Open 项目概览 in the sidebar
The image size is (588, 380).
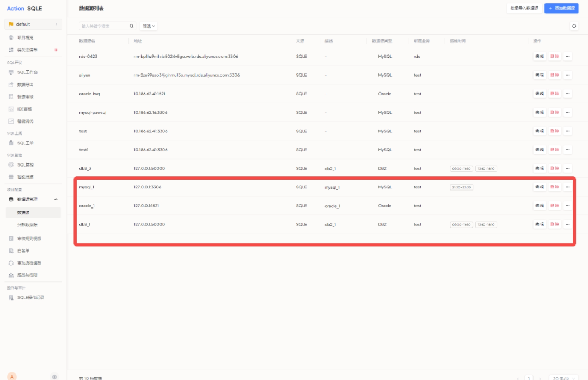click(25, 38)
